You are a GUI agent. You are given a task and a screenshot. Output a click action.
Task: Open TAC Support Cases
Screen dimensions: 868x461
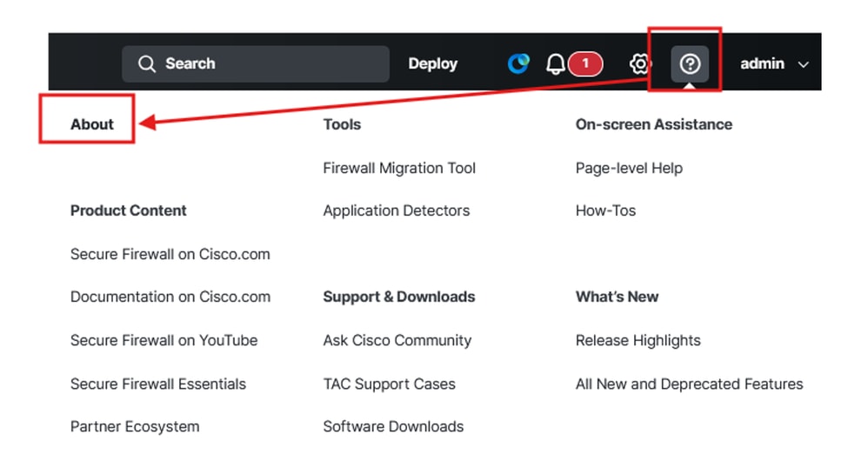click(x=389, y=384)
